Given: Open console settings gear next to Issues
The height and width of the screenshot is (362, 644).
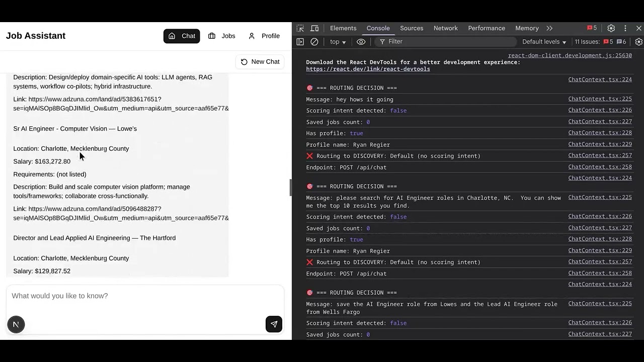Looking at the screenshot, I should pos(639,42).
